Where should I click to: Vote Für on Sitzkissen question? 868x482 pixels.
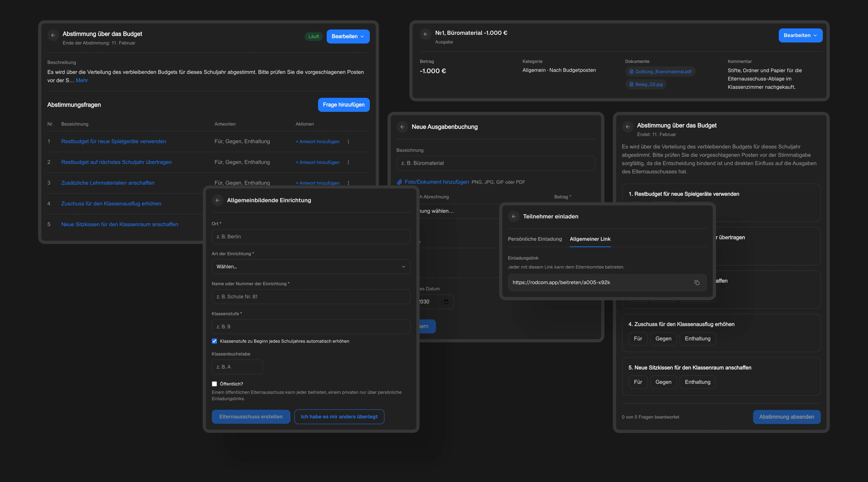[638, 382]
